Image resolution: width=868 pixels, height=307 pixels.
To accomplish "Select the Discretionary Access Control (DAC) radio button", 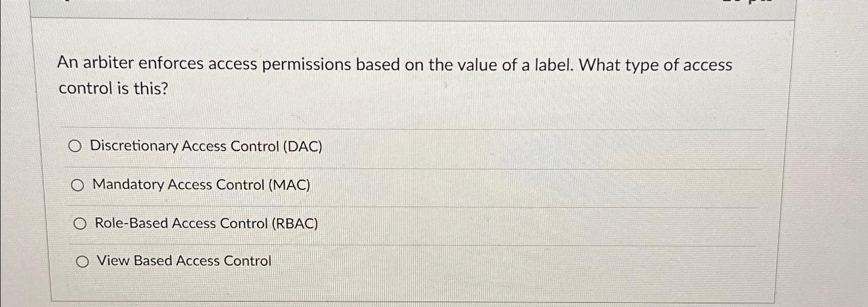I will [75, 147].
